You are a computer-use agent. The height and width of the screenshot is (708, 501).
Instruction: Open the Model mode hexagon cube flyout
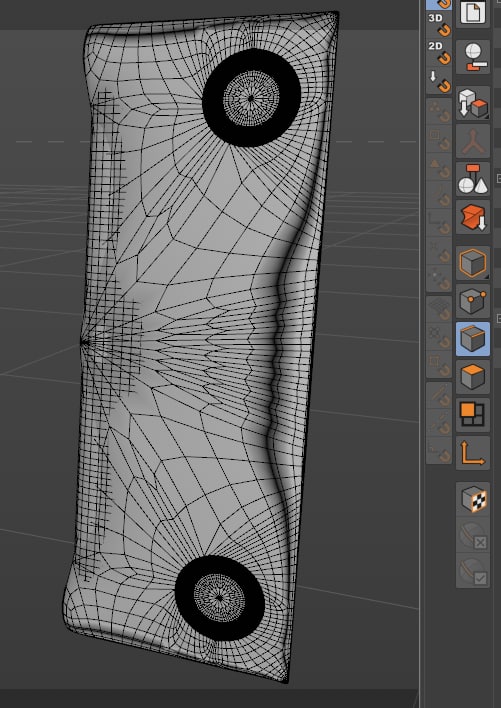[x=473, y=262]
